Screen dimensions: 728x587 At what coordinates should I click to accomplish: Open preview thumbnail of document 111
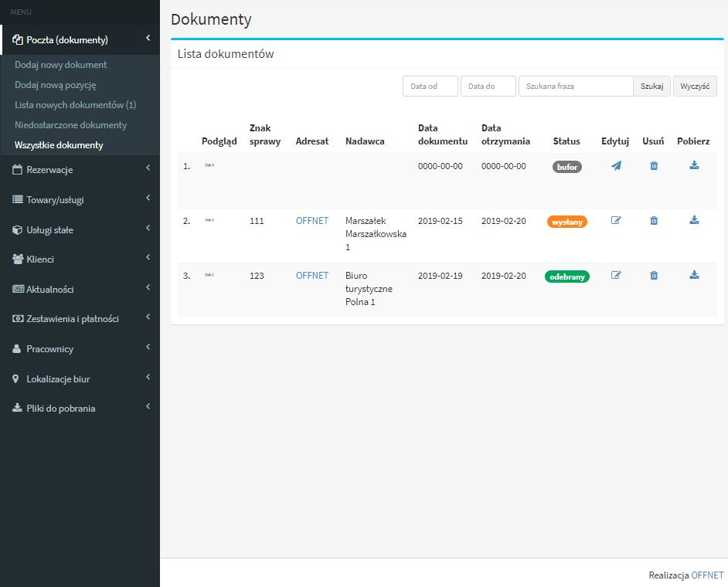209,220
